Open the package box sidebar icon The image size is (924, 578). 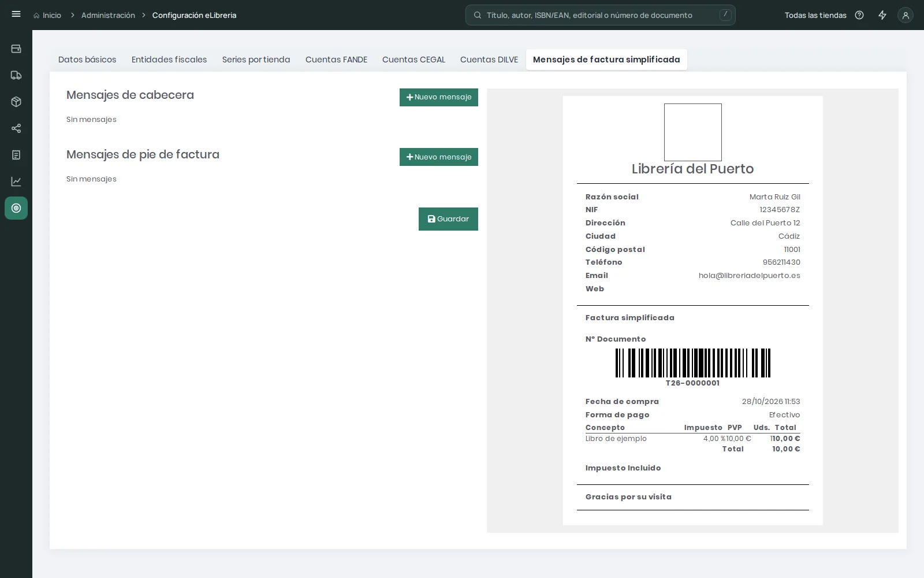pos(16,102)
